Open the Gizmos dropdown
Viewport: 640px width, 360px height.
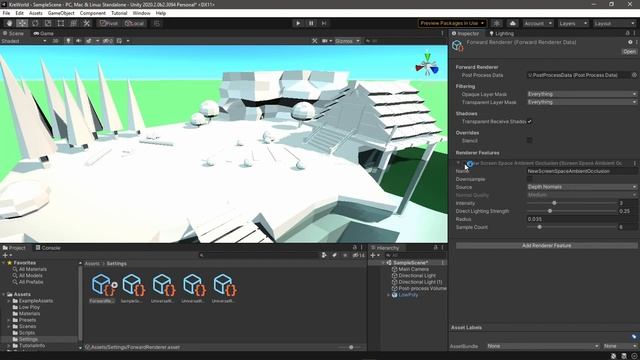(x=347, y=41)
